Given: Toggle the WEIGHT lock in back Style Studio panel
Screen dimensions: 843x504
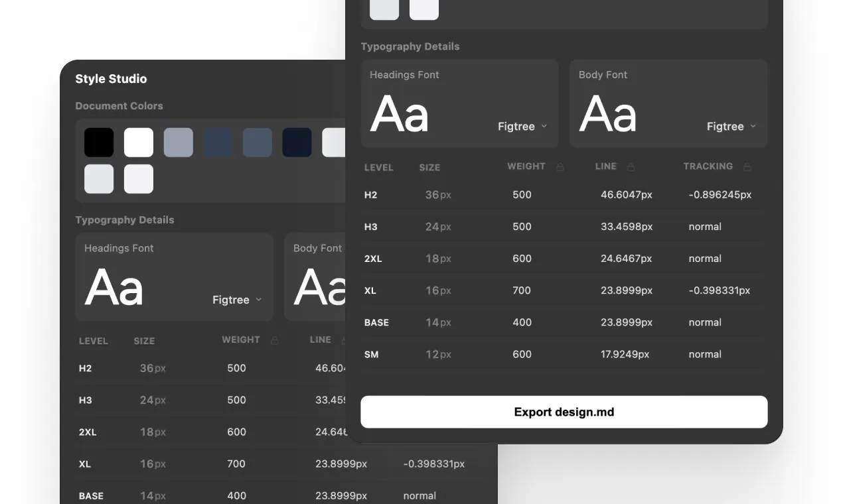Looking at the screenshot, I should pyautogui.click(x=274, y=340).
